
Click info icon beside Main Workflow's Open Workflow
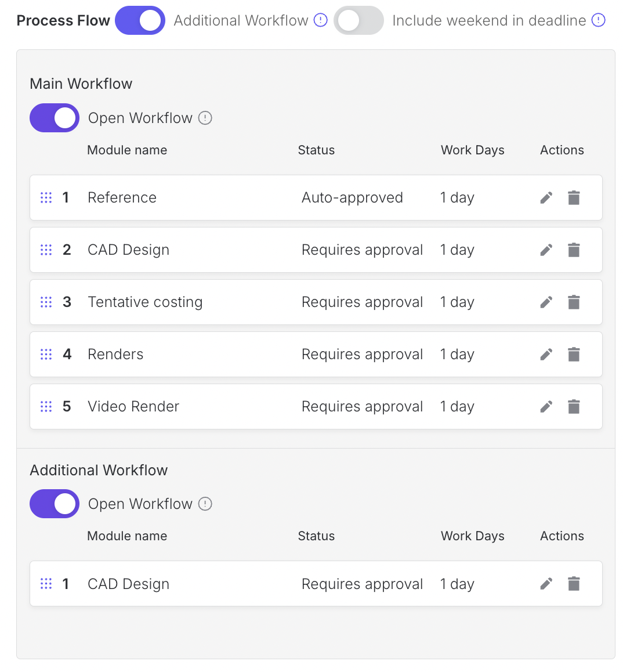(205, 118)
